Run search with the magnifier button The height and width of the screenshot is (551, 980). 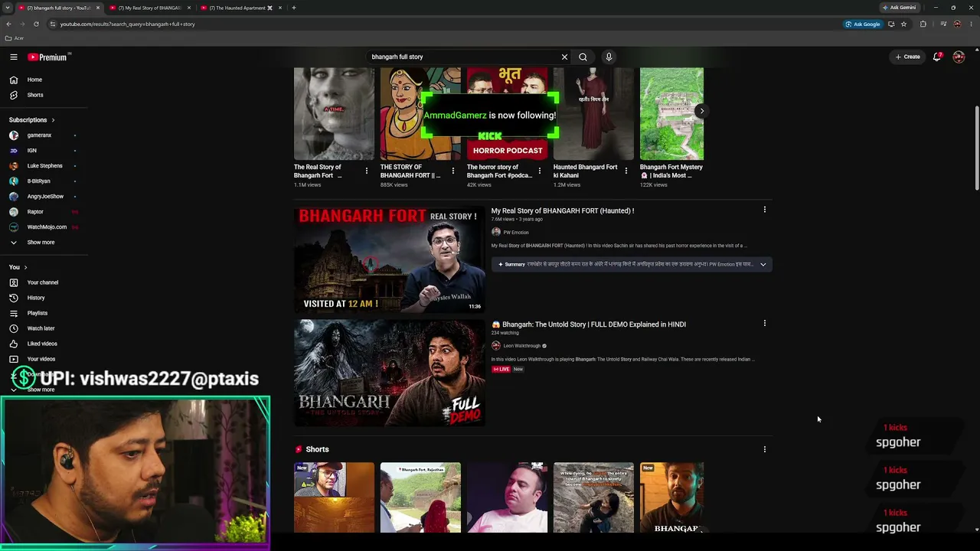coord(583,57)
